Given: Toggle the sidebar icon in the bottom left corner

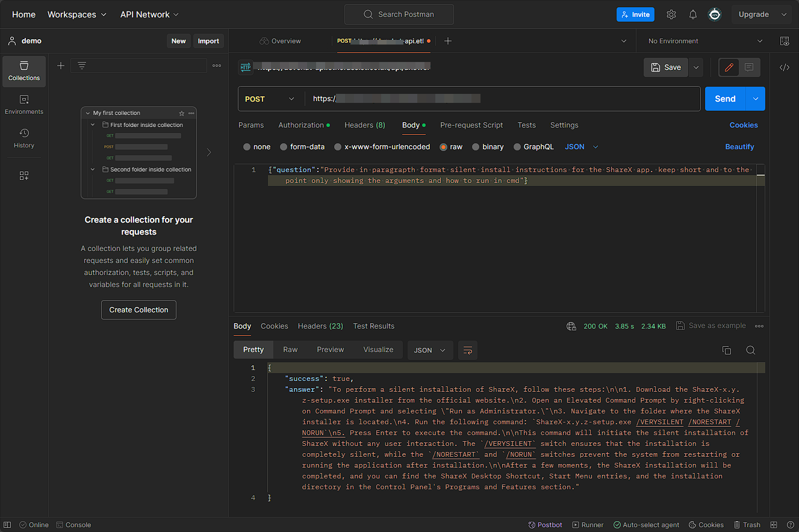Looking at the screenshot, I should (8, 525).
